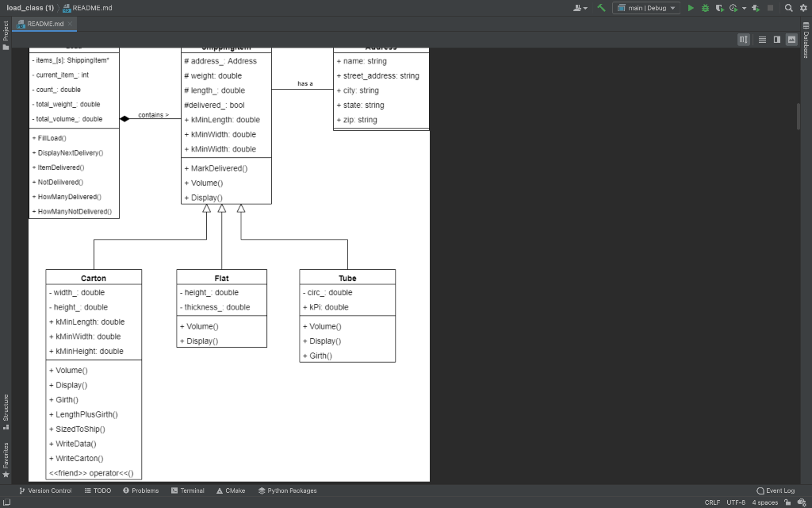Viewport: 812px width, 508px height.
Task: Click '<<friend>> operator<<()' in Carton box
Action: click(91, 473)
